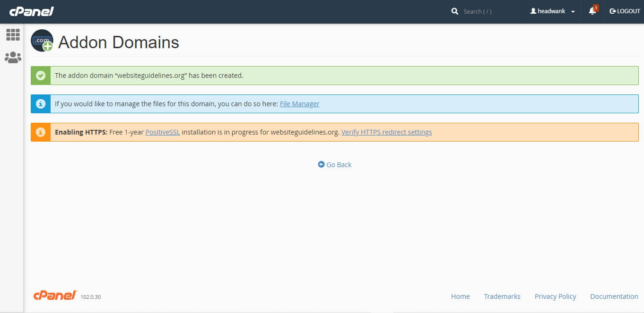This screenshot has width=644, height=313.
Task: Open the File Manager link
Action: (299, 104)
